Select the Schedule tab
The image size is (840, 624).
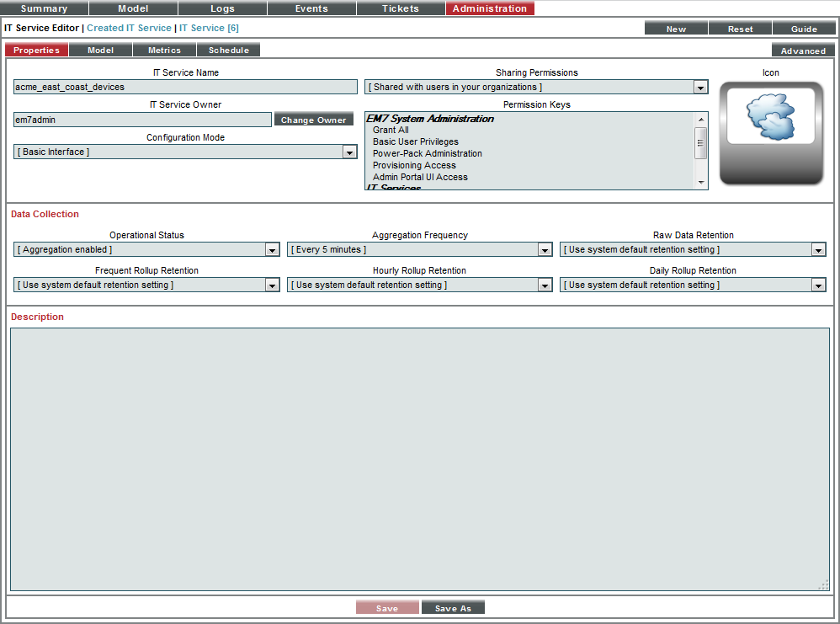(x=228, y=49)
